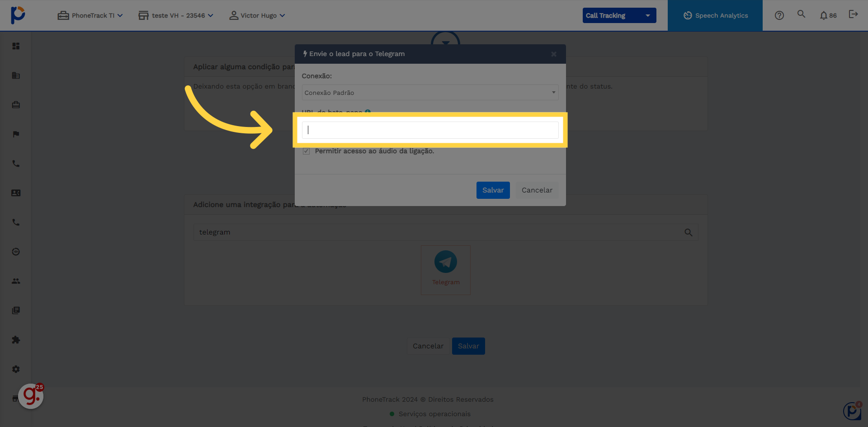Click the magnifier in integration search field
868x427 pixels.
click(688, 232)
